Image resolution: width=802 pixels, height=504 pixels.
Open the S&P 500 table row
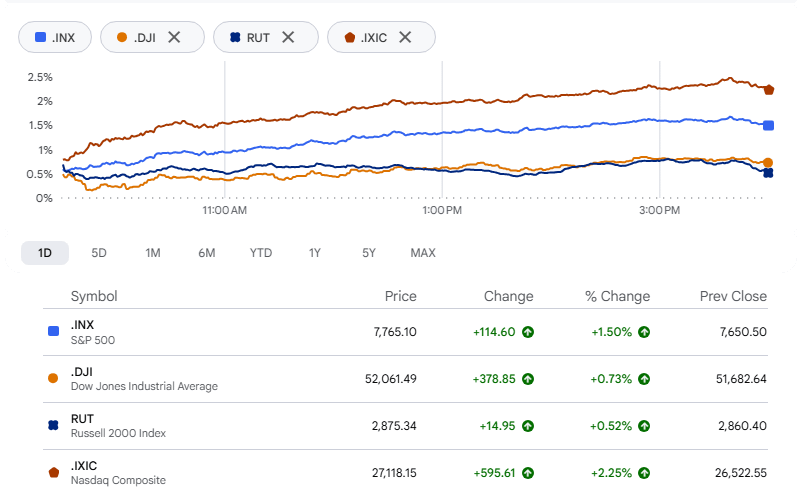point(405,332)
